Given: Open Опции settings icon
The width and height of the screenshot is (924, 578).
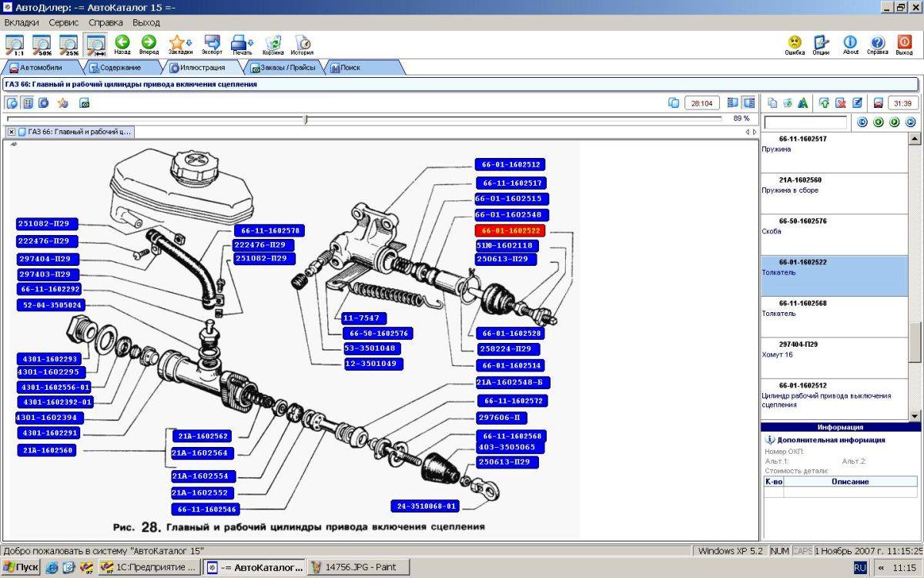Looking at the screenshot, I should 821,45.
